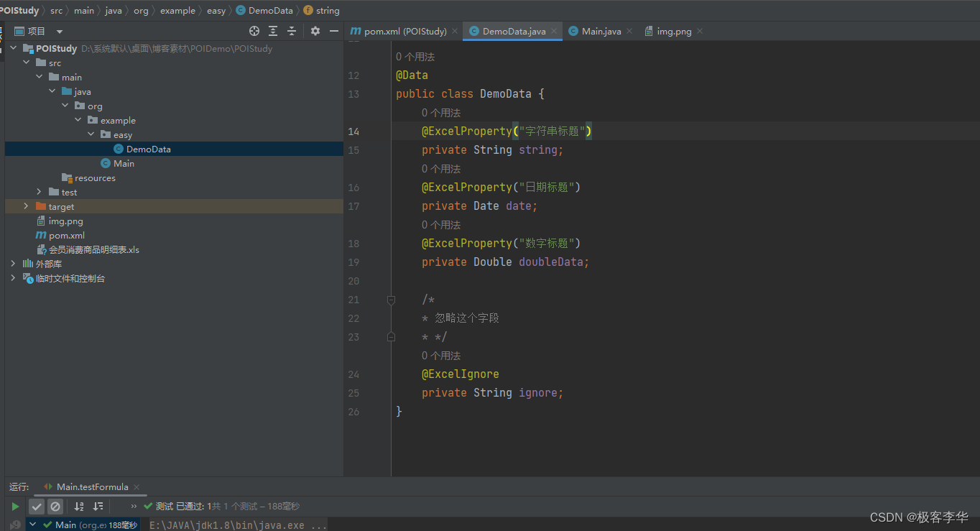The width and height of the screenshot is (980, 531).
Task: Click the collapse all icon in project panel
Action: [x=292, y=31]
